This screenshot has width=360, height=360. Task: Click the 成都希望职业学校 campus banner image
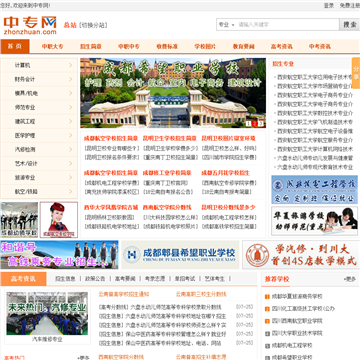[173, 93]
